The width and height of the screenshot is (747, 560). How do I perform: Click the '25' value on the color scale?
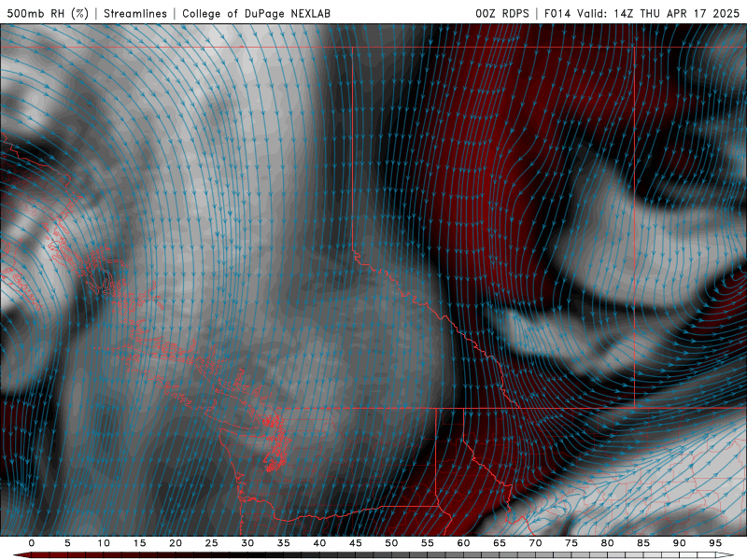[x=212, y=543]
